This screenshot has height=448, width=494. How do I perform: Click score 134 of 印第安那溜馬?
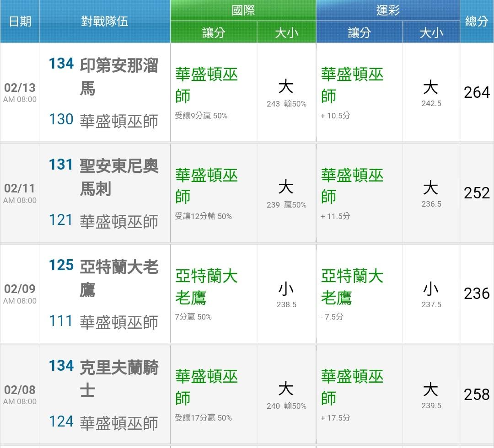pos(61,64)
